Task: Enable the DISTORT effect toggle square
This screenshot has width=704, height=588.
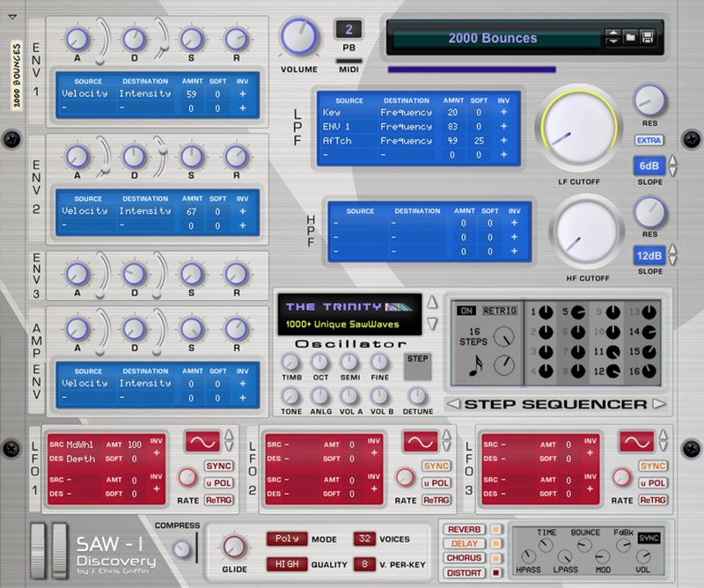Action: click(495, 571)
